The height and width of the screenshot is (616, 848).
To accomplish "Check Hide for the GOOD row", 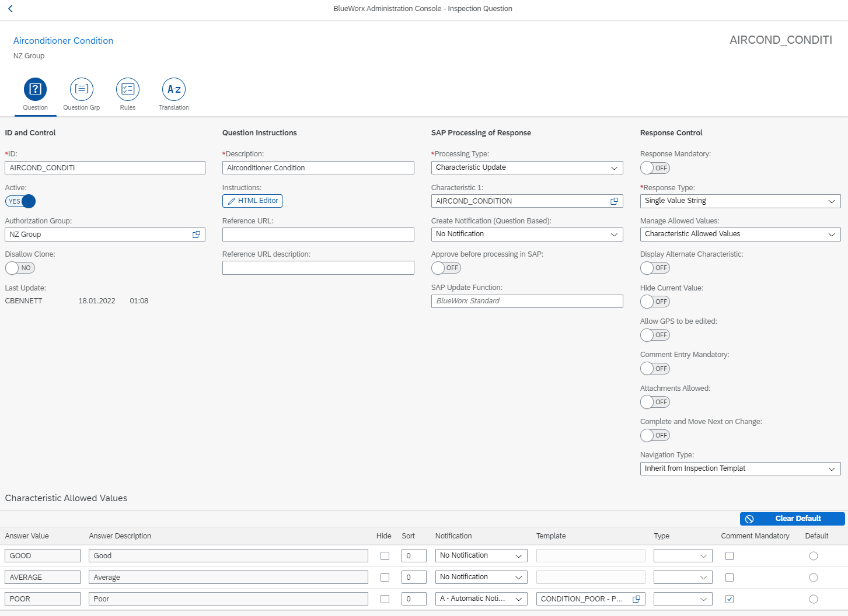I will click(385, 556).
